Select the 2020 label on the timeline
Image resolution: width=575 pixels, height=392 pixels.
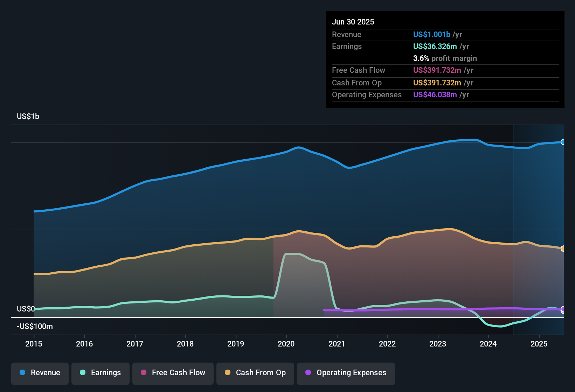pyautogui.click(x=286, y=344)
